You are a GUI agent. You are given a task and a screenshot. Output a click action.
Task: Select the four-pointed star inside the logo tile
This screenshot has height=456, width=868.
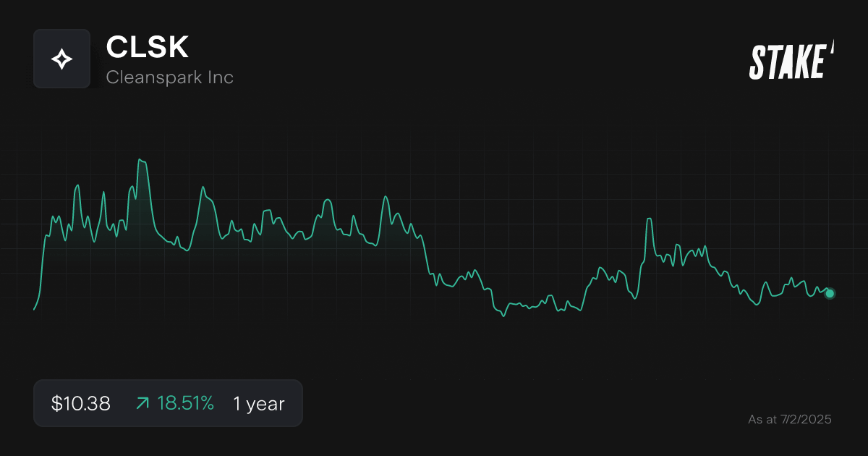62,58
